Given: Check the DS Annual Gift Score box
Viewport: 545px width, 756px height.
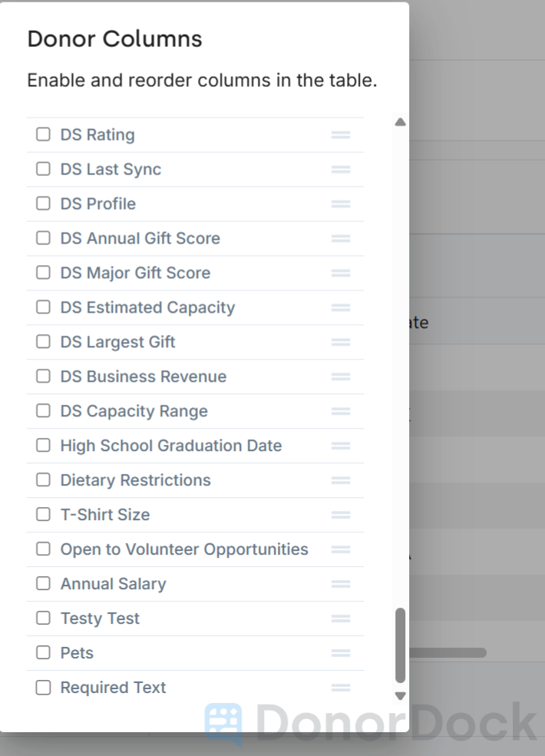Looking at the screenshot, I should (x=43, y=238).
